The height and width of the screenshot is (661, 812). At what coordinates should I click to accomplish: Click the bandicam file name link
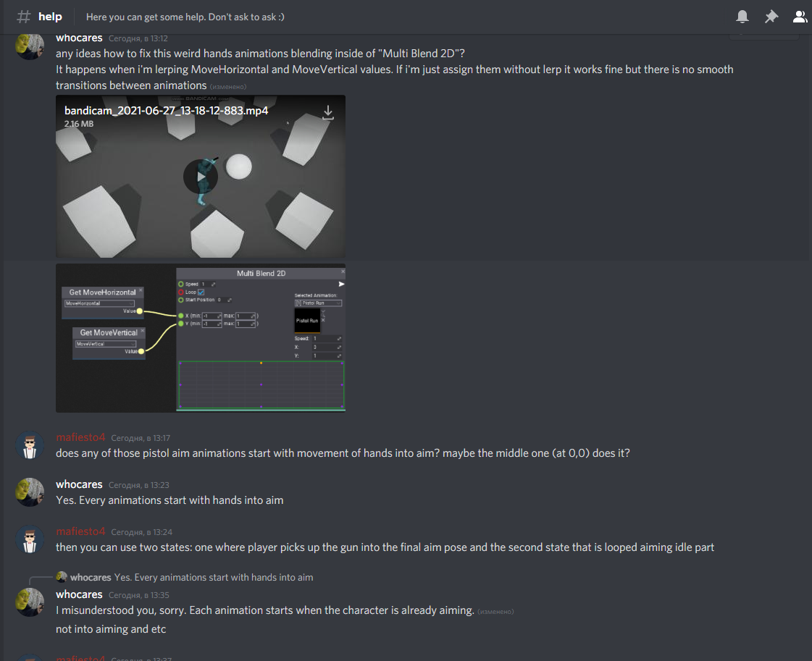tap(166, 110)
